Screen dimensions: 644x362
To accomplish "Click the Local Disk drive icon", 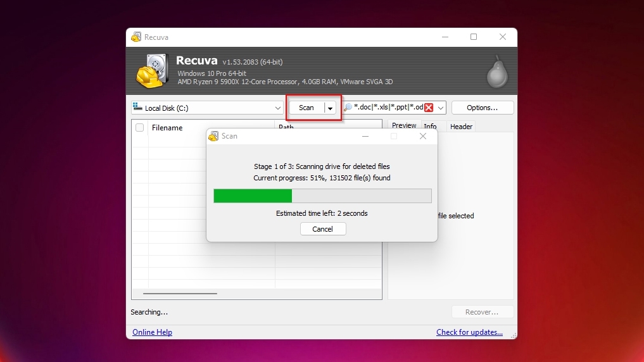I will (x=137, y=107).
